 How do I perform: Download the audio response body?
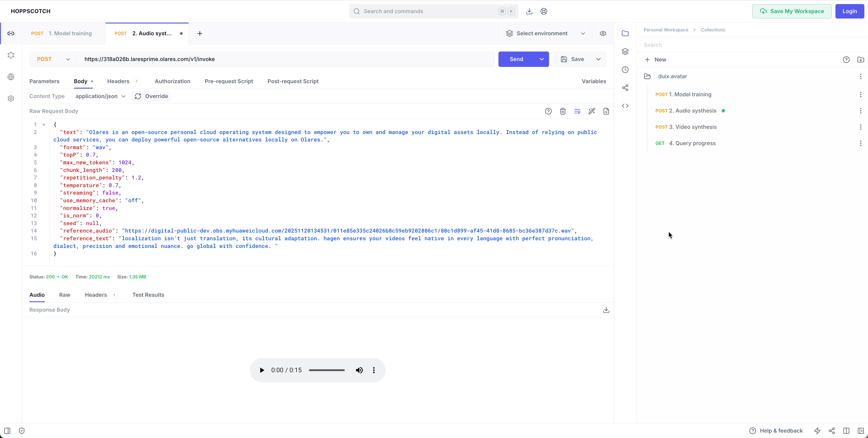coord(606,310)
